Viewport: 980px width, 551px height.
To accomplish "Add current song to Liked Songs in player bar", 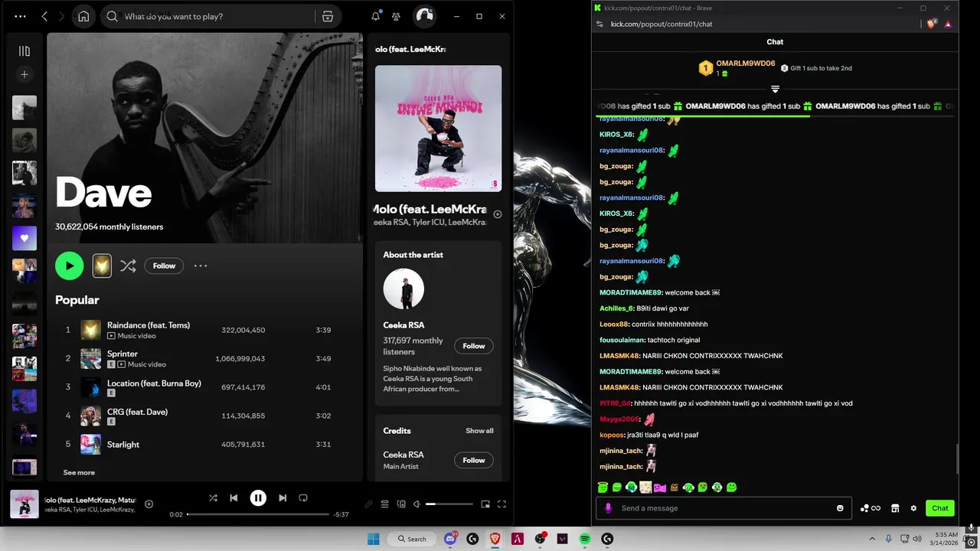I will point(149,504).
